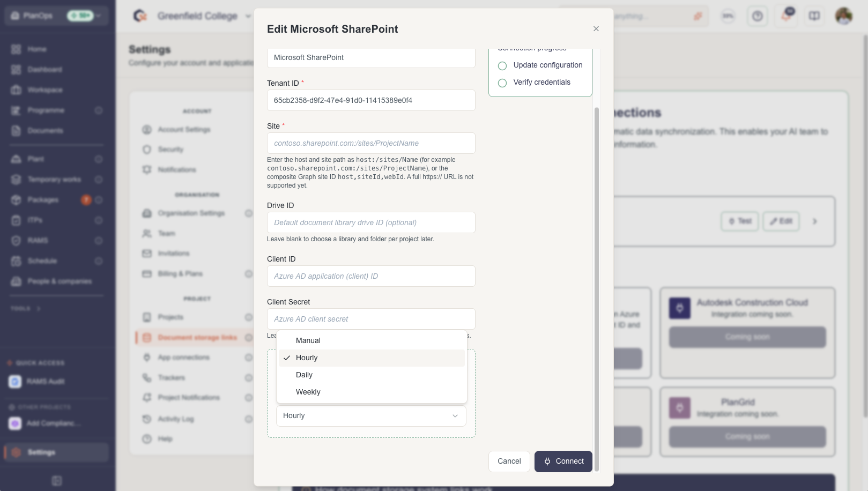Click the Schedule icon in the sidebar
This screenshot has width=868, height=491.
pyautogui.click(x=16, y=261)
